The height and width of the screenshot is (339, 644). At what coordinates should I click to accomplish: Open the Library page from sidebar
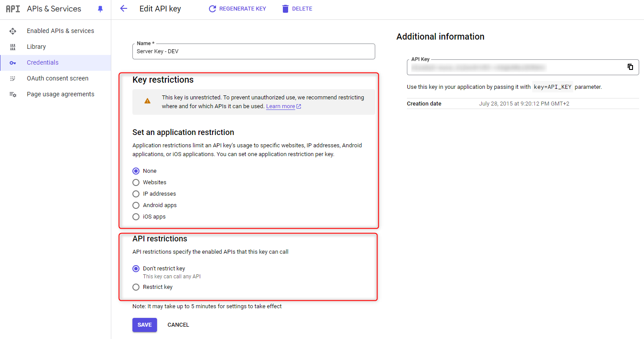(x=36, y=47)
